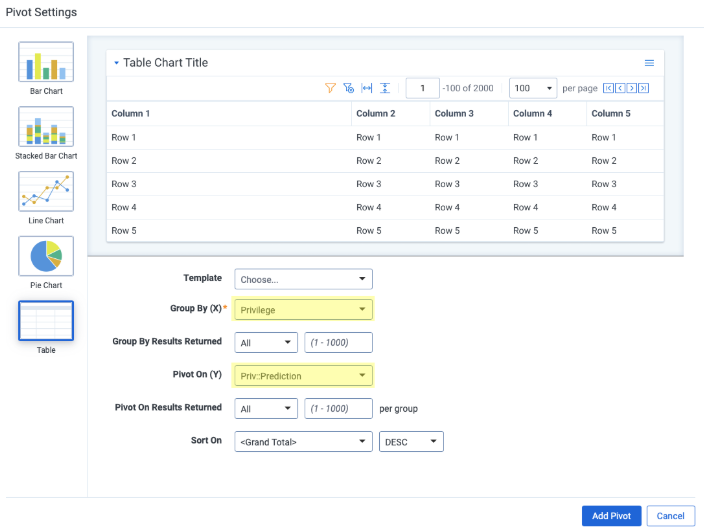Open the Pivot On (Y) Priv::Prediction dropdown
Image resolution: width=704 pixels, height=530 pixels.
[x=304, y=375]
